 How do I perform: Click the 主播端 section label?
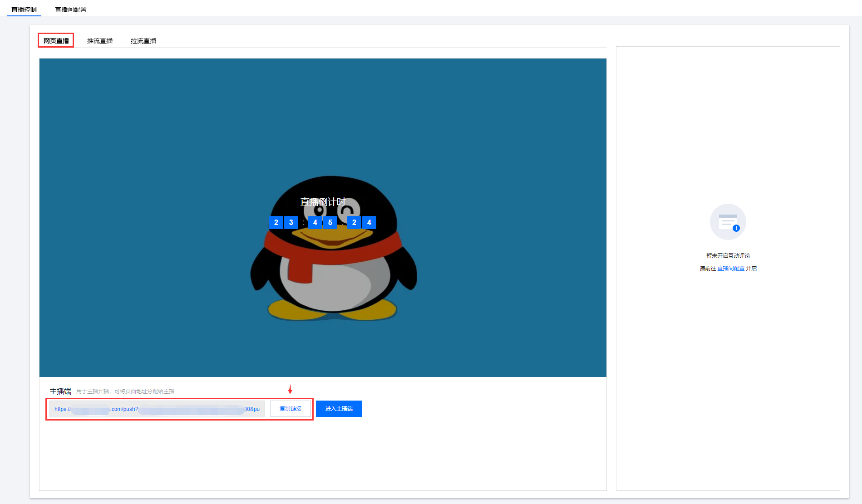point(60,391)
